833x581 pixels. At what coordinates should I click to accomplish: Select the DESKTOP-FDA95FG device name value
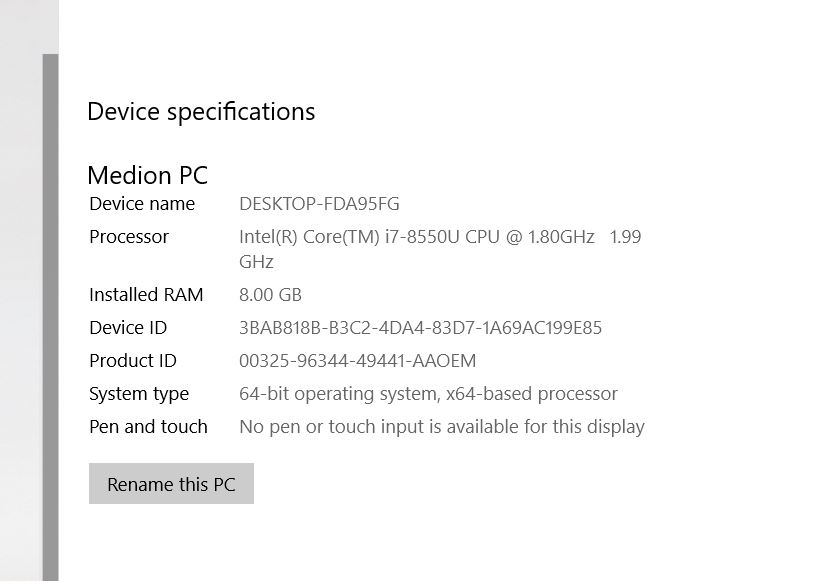(x=319, y=204)
